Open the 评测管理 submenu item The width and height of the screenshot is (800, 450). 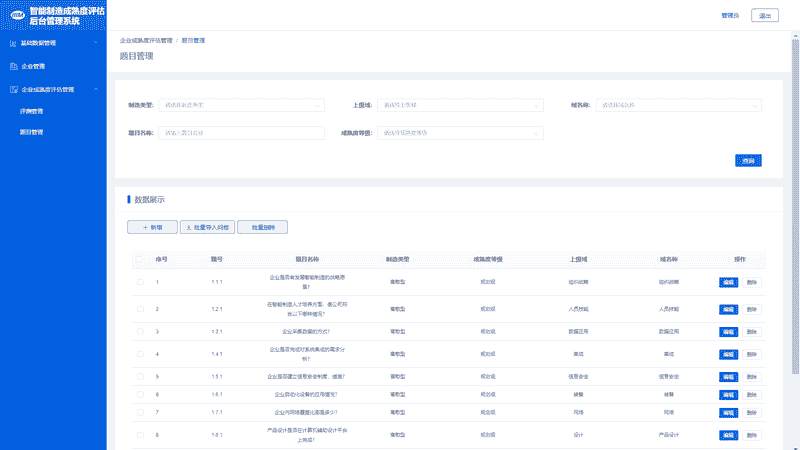(x=32, y=111)
